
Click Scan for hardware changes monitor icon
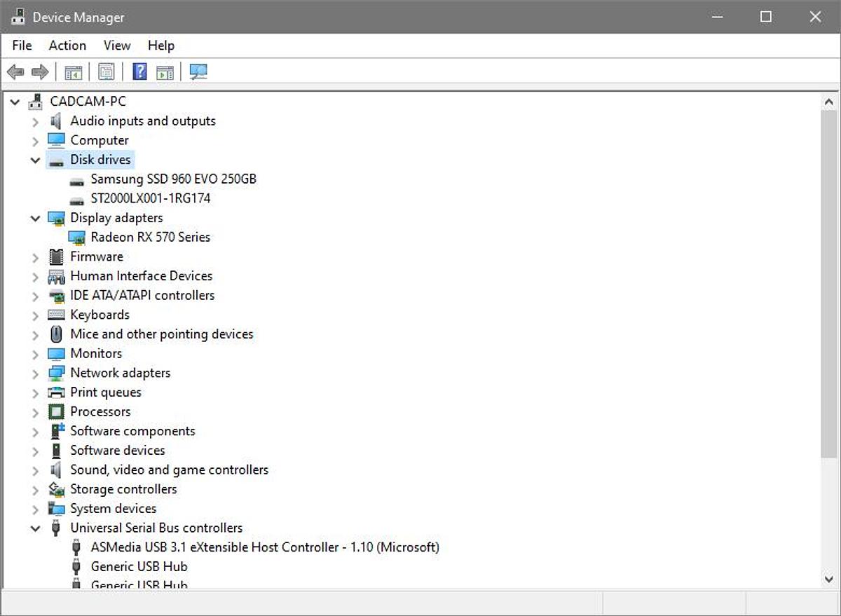coord(198,71)
